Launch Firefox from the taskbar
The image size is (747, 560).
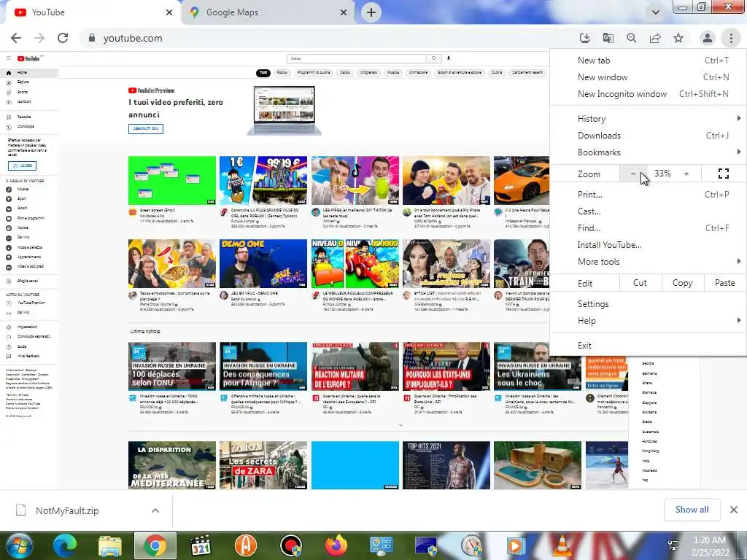click(336, 545)
